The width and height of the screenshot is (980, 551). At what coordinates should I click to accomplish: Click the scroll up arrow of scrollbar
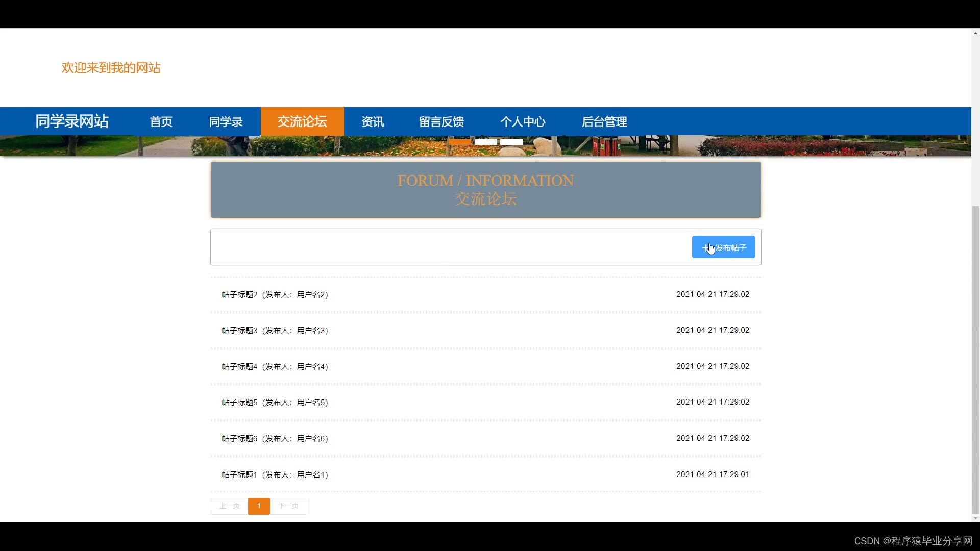975,33
